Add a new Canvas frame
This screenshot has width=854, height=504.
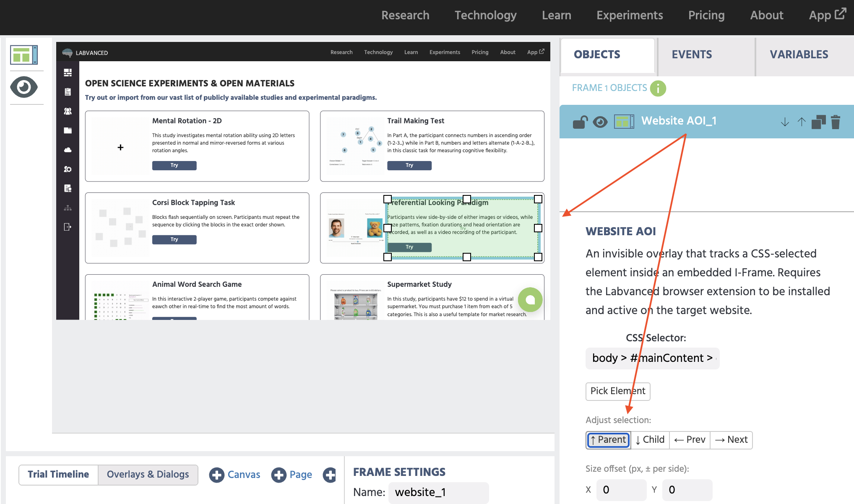coord(235,475)
